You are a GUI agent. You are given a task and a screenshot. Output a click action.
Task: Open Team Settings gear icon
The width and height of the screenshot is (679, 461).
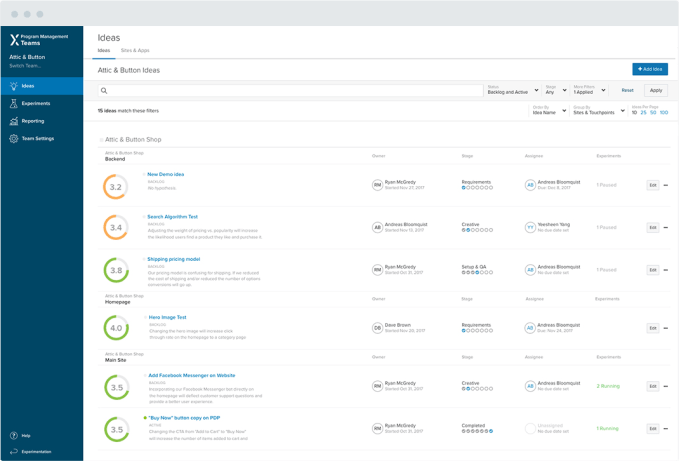tap(14, 138)
